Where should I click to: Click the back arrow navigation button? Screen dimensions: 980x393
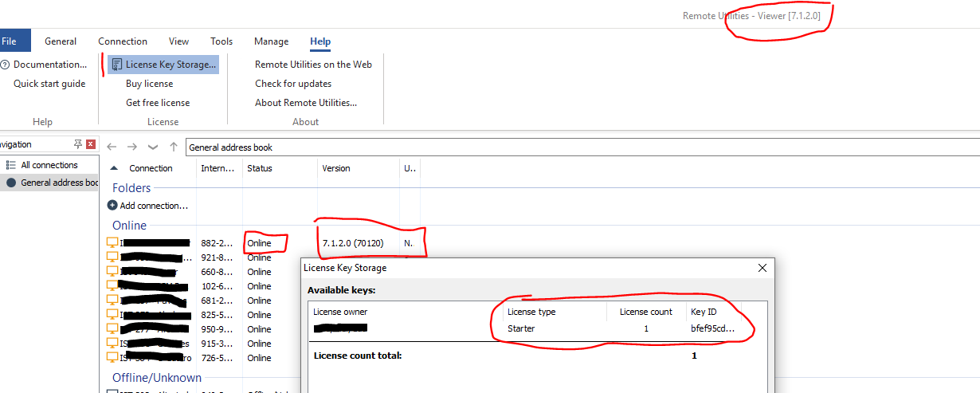(x=112, y=147)
